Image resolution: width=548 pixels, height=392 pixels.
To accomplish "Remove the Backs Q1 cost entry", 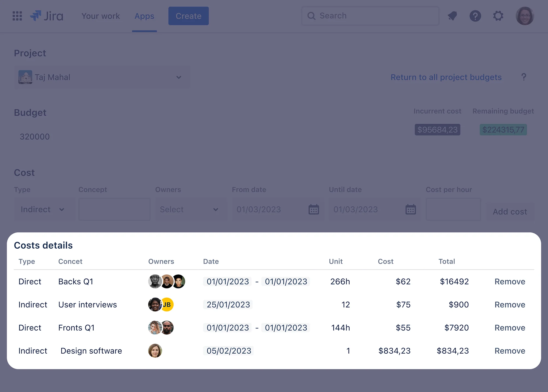I will click(x=509, y=281).
